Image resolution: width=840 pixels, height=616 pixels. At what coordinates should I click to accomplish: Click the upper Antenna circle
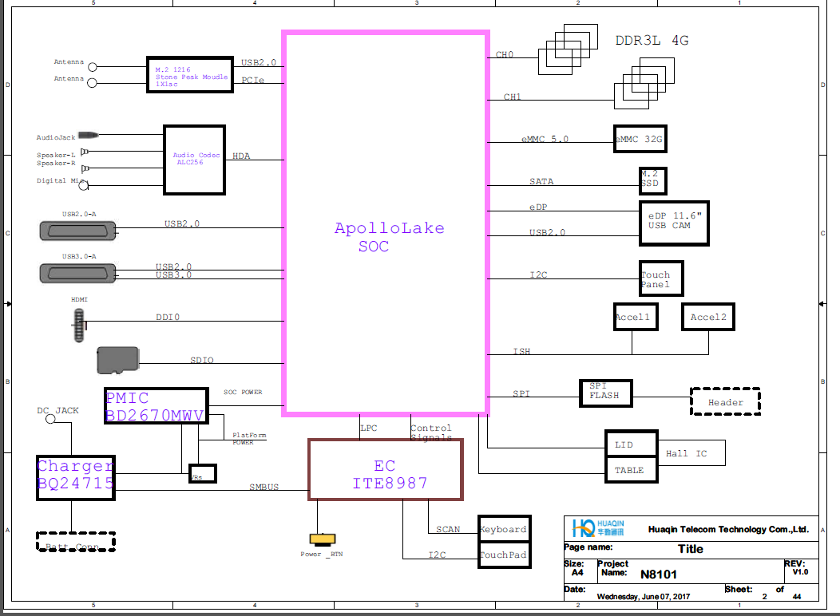93,67
